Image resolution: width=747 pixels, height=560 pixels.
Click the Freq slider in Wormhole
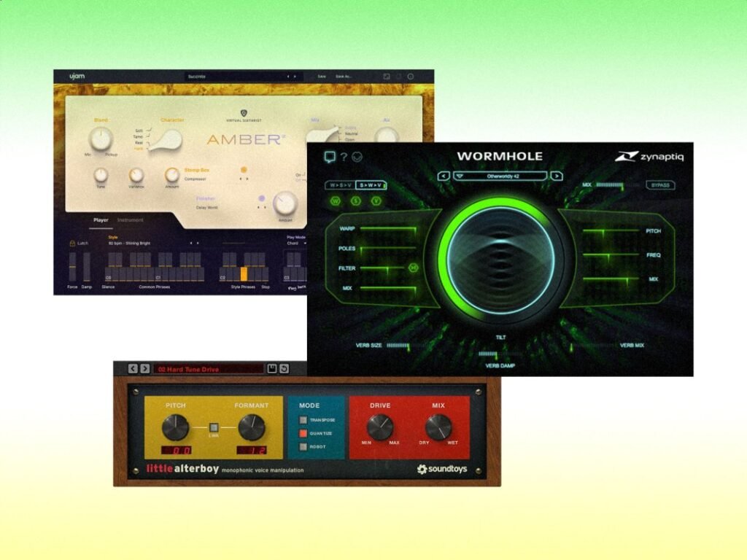611,256
